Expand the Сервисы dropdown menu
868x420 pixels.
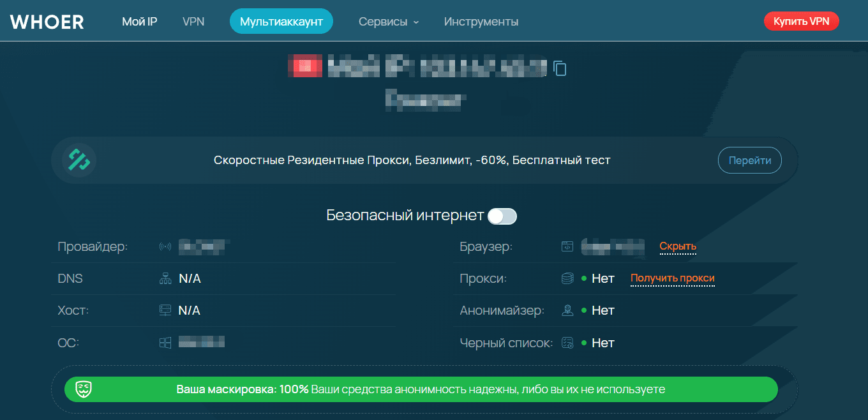tap(389, 22)
